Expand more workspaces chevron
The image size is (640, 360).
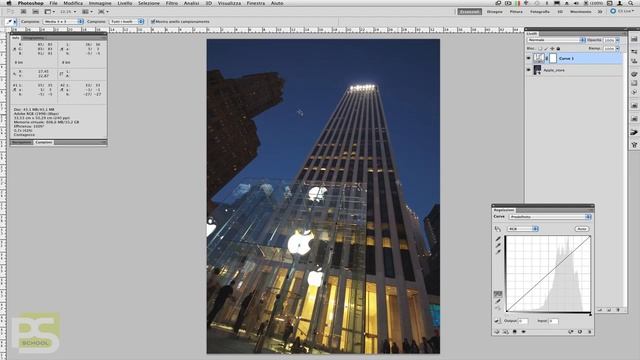[x=600, y=11]
